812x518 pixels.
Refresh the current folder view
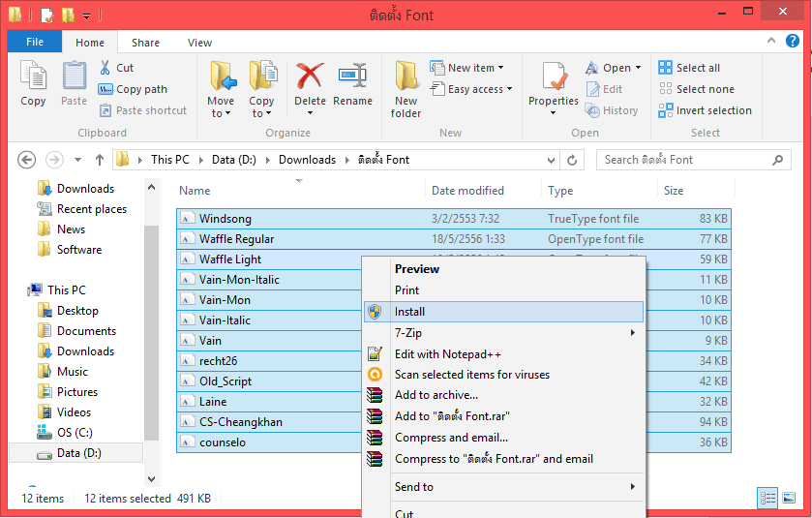(573, 160)
